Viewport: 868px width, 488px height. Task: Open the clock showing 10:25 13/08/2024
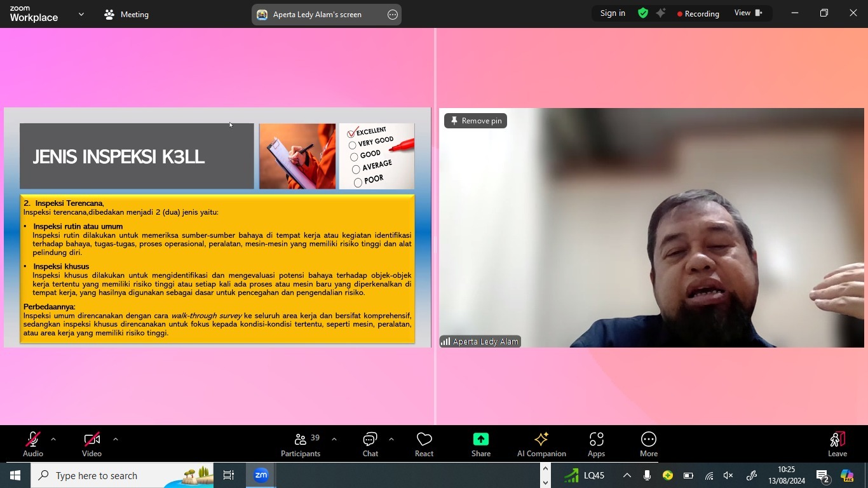787,475
